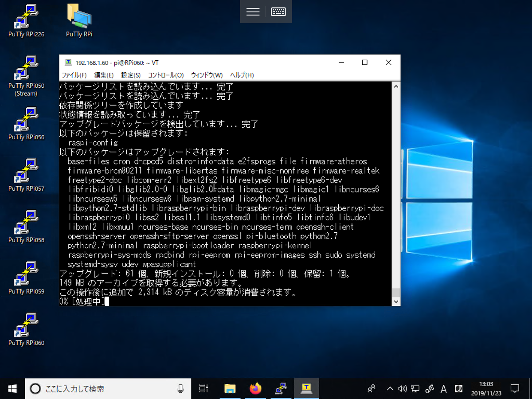Click the Tera Term title bar icon
The image size is (532, 399).
[68, 63]
